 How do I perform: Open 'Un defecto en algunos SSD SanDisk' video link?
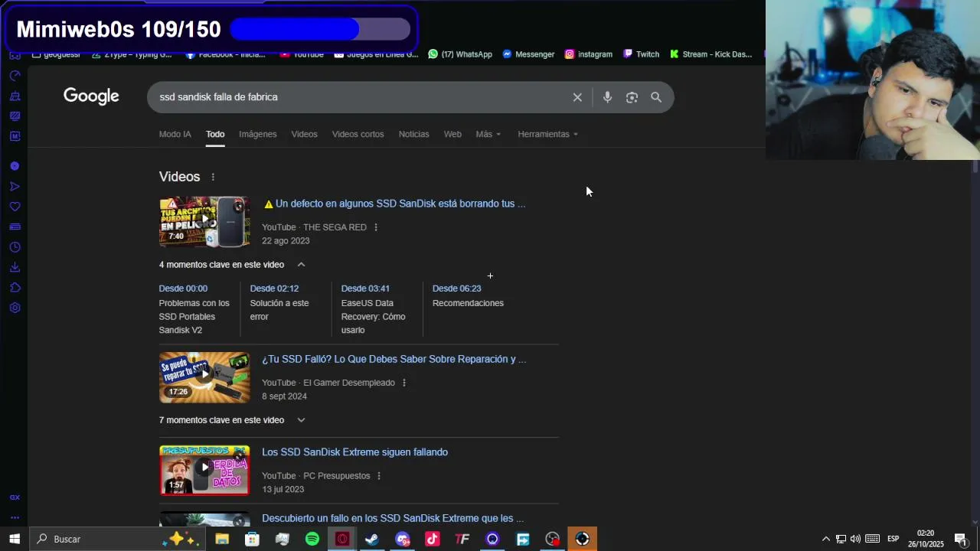coord(394,204)
